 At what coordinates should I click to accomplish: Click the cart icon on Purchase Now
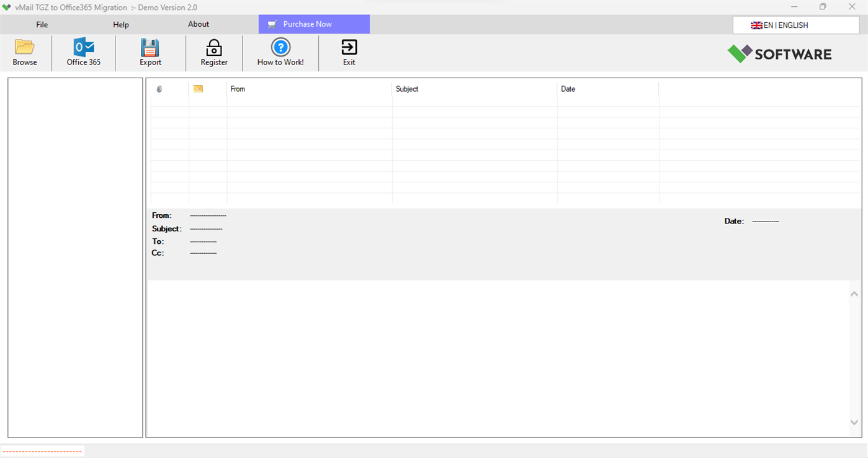tap(272, 24)
